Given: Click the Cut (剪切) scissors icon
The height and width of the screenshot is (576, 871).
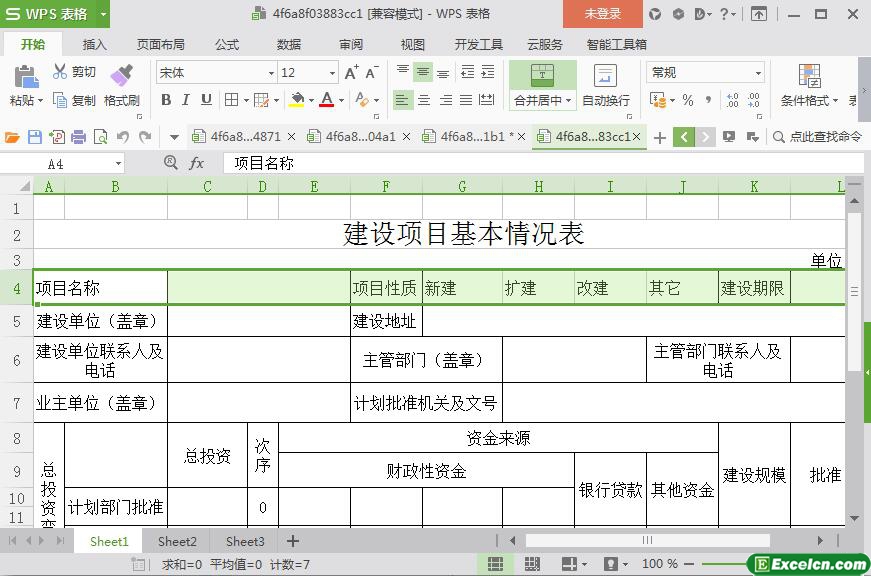Looking at the screenshot, I should tap(61, 72).
